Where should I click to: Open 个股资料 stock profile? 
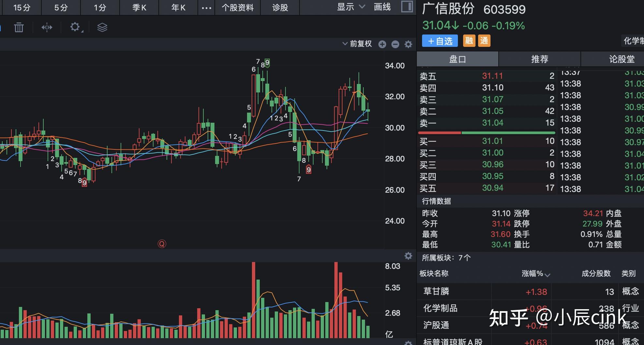pos(238,7)
